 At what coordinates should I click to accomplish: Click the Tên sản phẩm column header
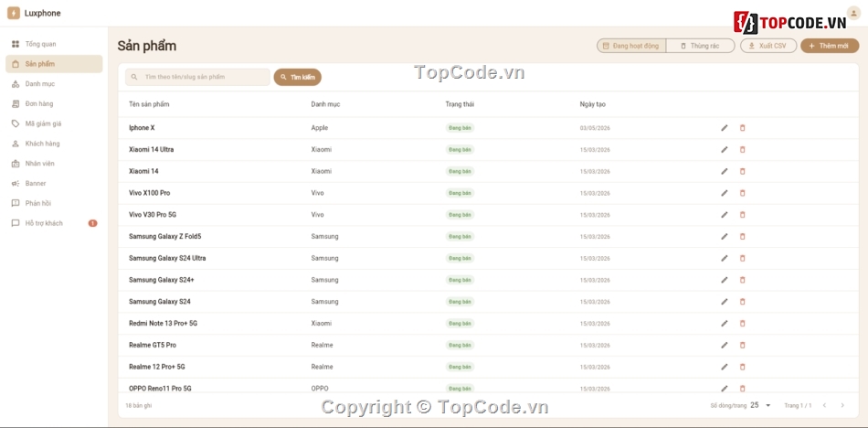point(149,104)
